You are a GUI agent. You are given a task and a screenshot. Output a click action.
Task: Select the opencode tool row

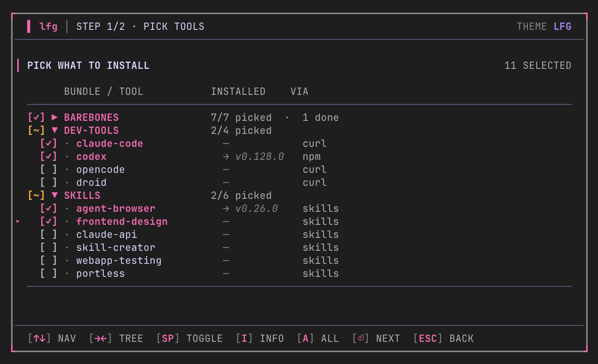pyautogui.click(x=299, y=169)
